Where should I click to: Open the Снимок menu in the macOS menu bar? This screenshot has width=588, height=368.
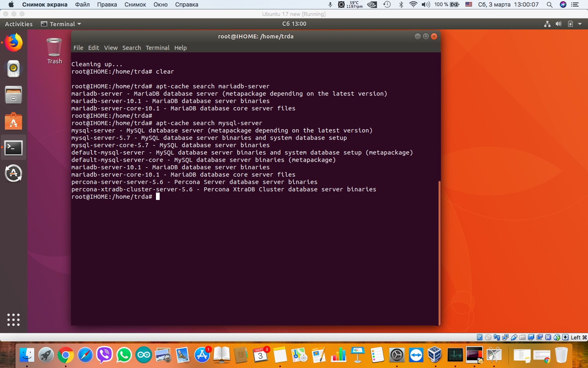click(x=135, y=5)
